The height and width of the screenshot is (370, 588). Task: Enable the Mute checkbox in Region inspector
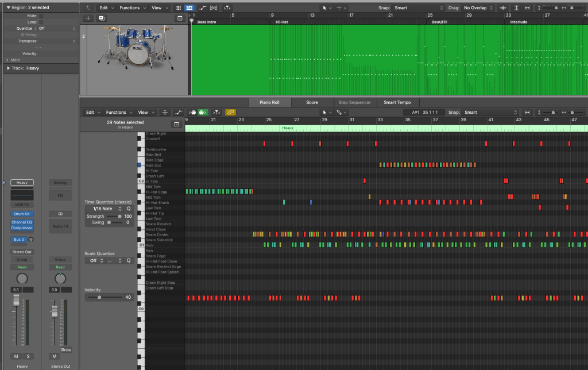point(41,16)
